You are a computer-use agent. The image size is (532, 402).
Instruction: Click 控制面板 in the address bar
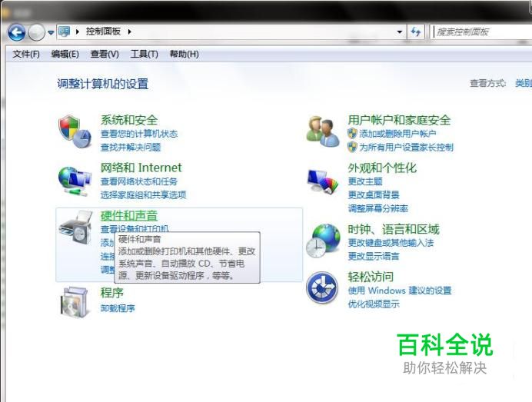click(x=103, y=32)
